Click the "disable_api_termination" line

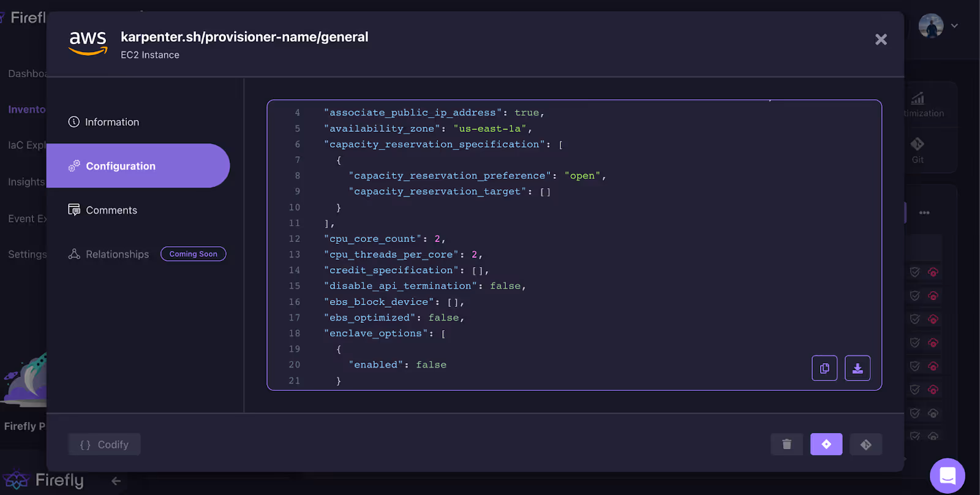[x=424, y=286]
